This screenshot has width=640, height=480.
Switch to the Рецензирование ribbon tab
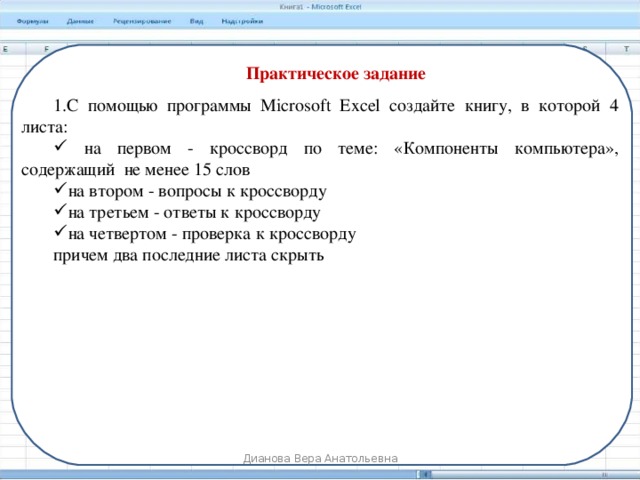[x=142, y=21]
